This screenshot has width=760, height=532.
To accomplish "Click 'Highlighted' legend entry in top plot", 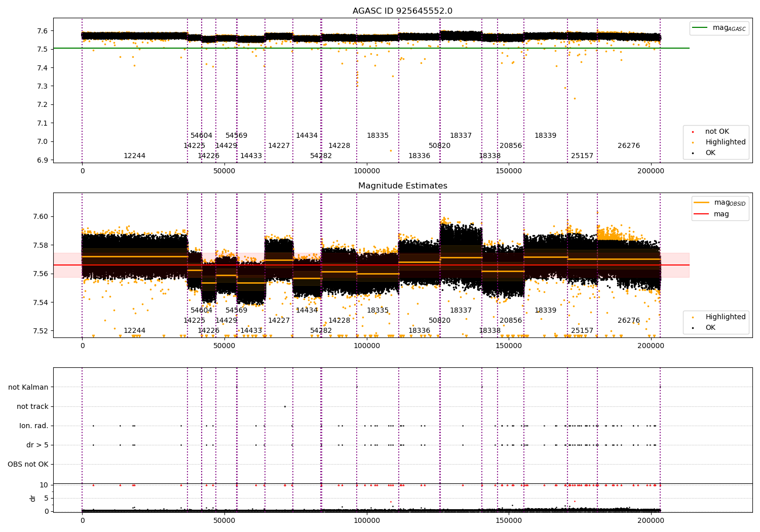I will [x=718, y=142].
